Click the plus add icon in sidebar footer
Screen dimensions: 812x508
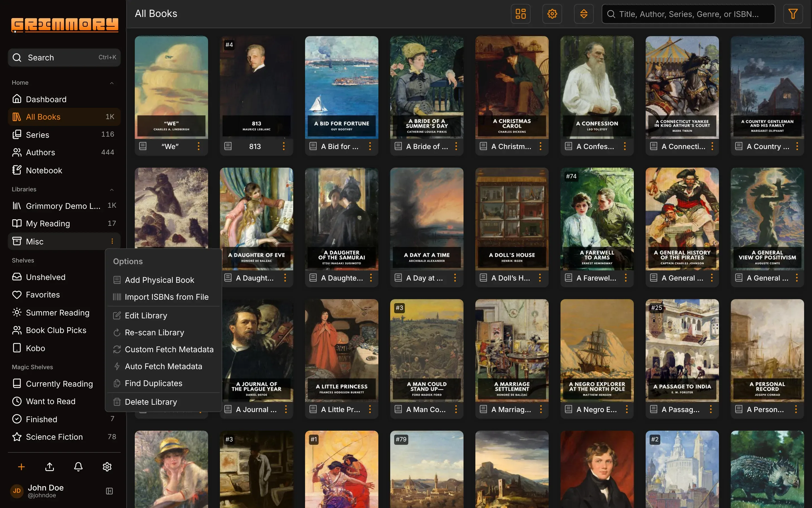pos(21,467)
